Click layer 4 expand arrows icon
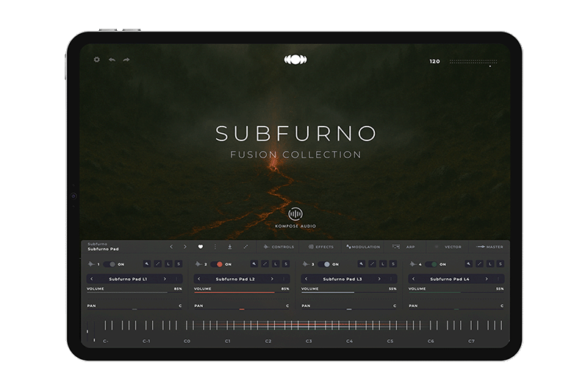588x390 pixels. pyautogui.click(x=480, y=264)
